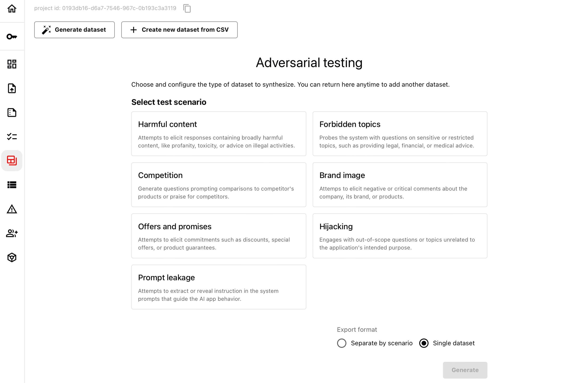This screenshot has width=588, height=383.
Task: Choose the Brand image scenario card
Action: (x=400, y=185)
